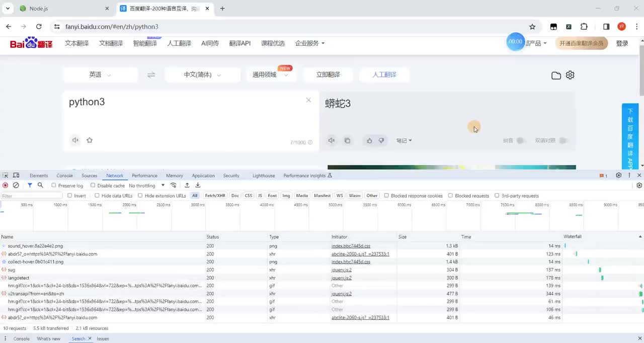Open the Application tab
The image size is (644, 343).
[203, 176]
